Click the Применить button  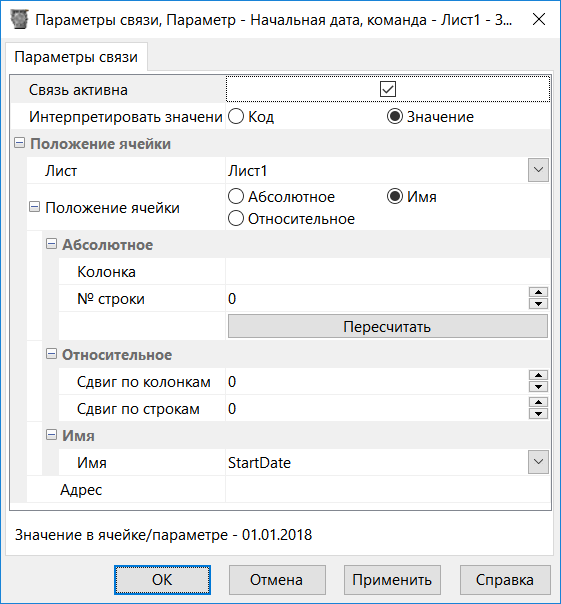pyautogui.click(x=392, y=580)
